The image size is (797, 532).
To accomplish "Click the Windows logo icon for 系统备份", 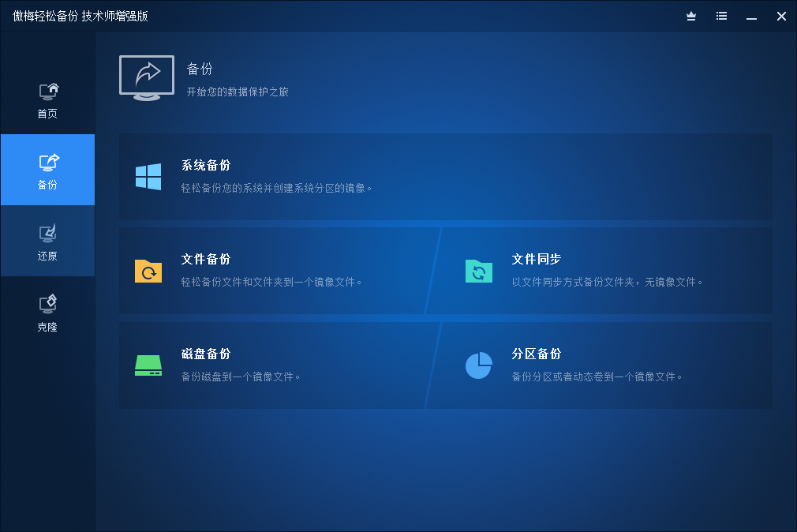I will 148,177.
